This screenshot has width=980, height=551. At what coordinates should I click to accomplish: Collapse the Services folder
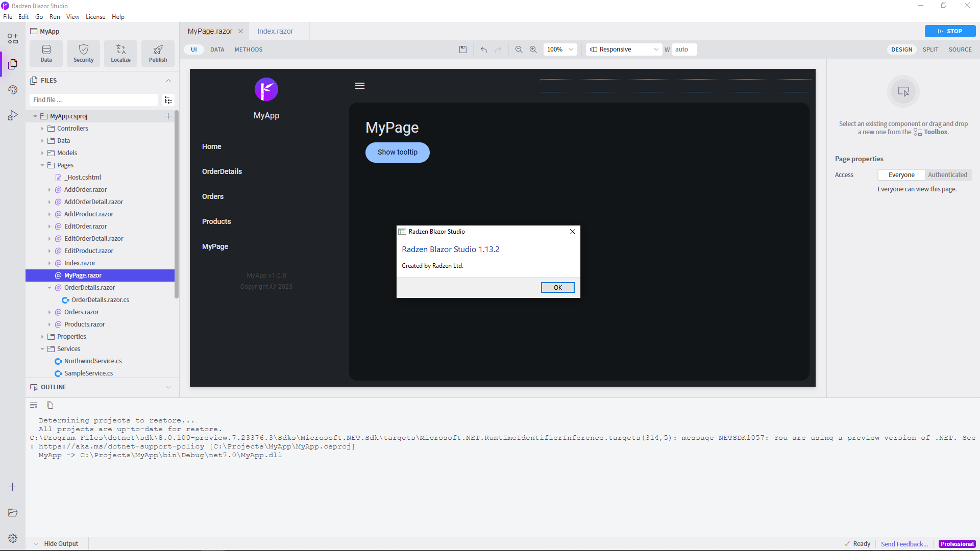click(42, 349)
